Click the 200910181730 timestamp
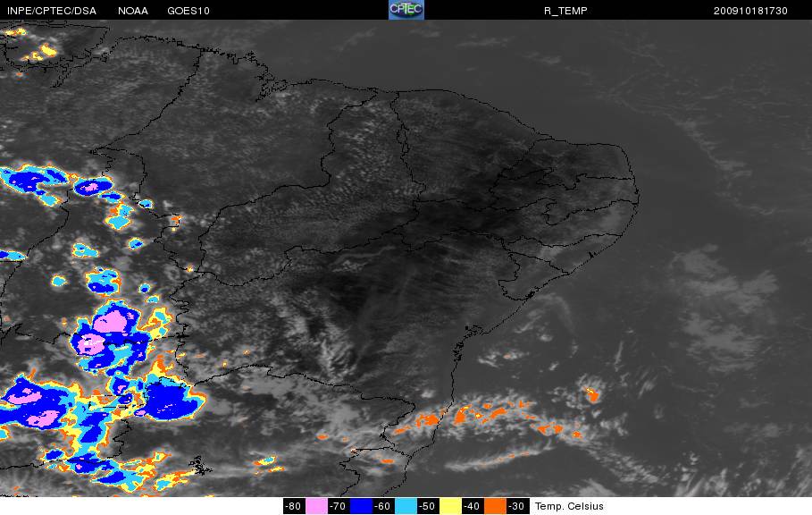 tap(750, 11)
